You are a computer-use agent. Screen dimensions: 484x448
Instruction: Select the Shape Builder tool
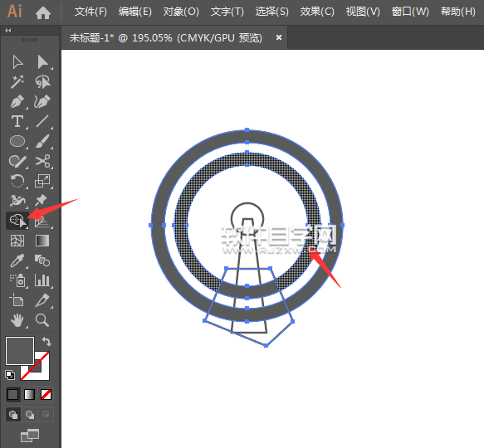pos(17,221)
